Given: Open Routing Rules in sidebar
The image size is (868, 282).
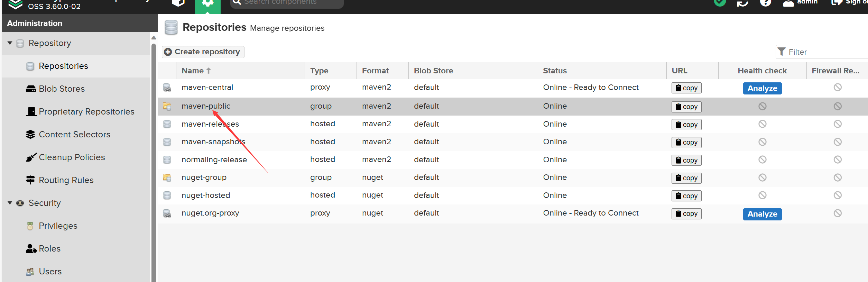Looking at the screenshot, I should (66, 180).
